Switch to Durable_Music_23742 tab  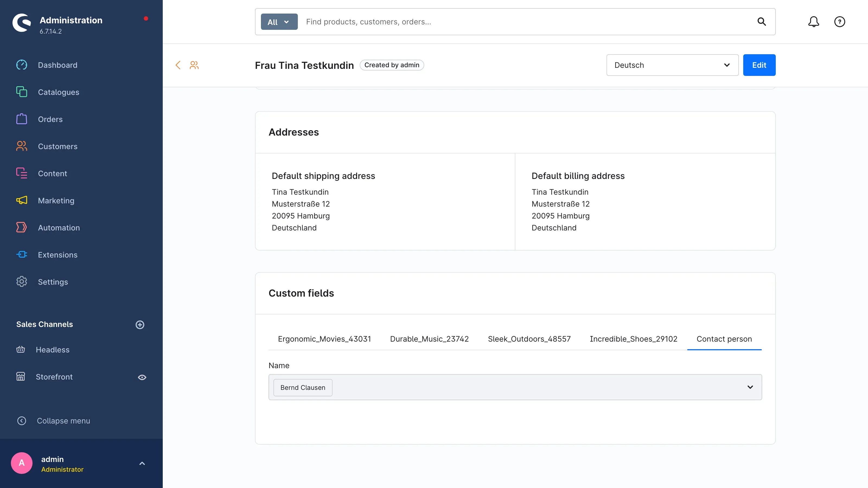tap(429, 339)
